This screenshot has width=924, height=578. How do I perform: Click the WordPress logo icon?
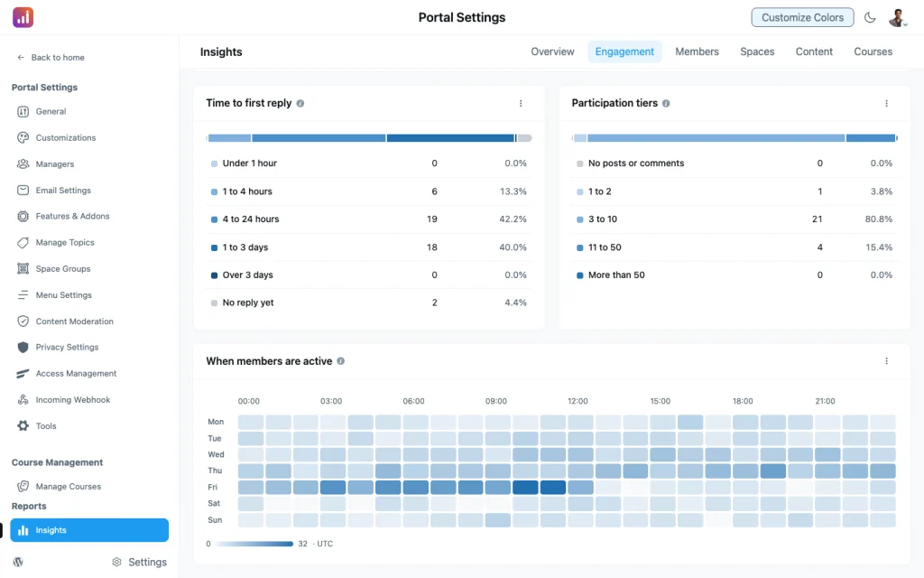tap(18, 562)
